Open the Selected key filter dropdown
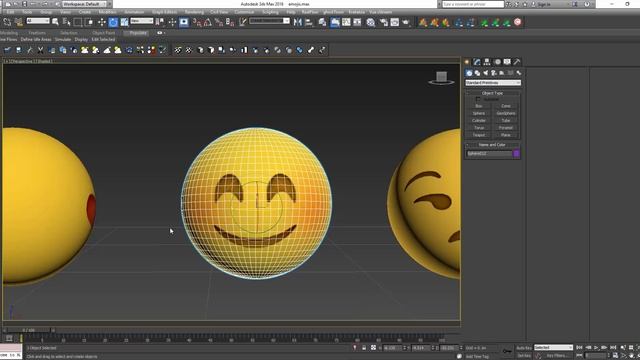 coord(553,348)
